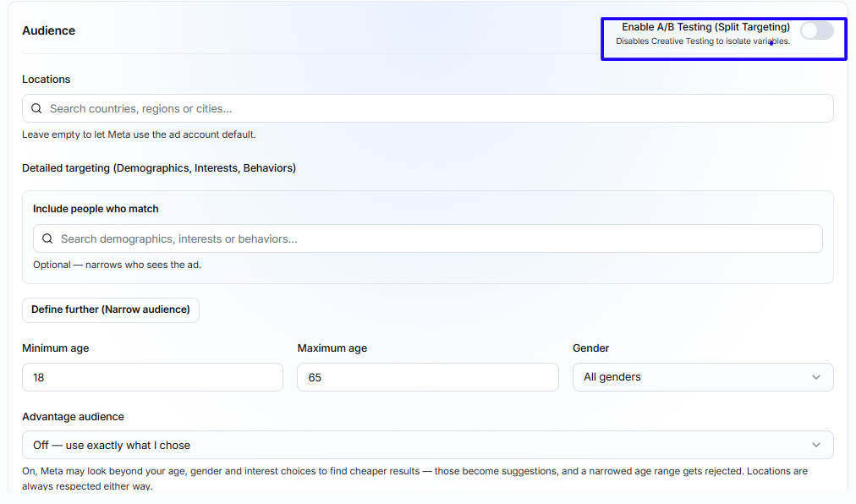Viewport: 856px width, 504px height.
Task: Click the 'Detailed targeting' section label
Action: coord(159,168)
